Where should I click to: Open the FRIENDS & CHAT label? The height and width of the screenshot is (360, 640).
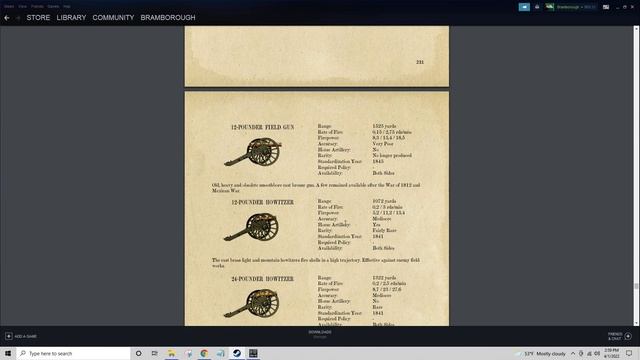(615, 336)
